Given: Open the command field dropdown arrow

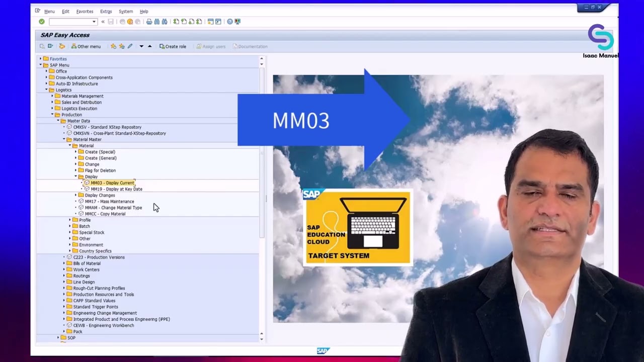Looking at the screenshot, I should (94, 22).
